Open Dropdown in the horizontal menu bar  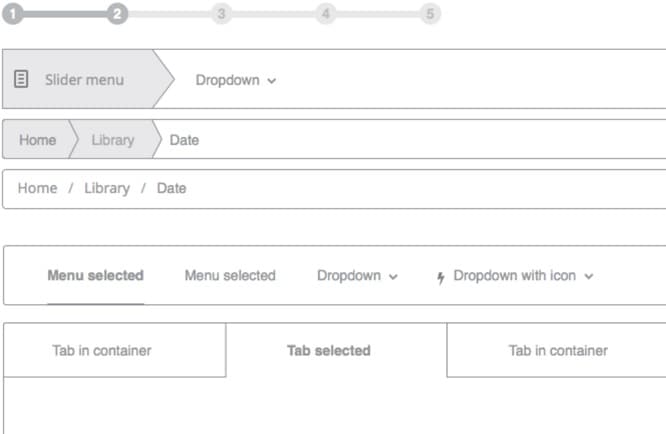point(357,276)
